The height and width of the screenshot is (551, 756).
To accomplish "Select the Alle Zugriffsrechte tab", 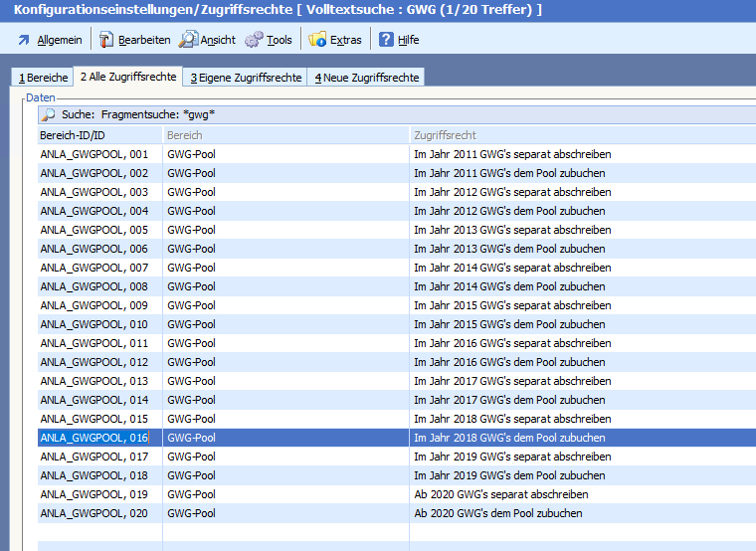I will (127, 77).
